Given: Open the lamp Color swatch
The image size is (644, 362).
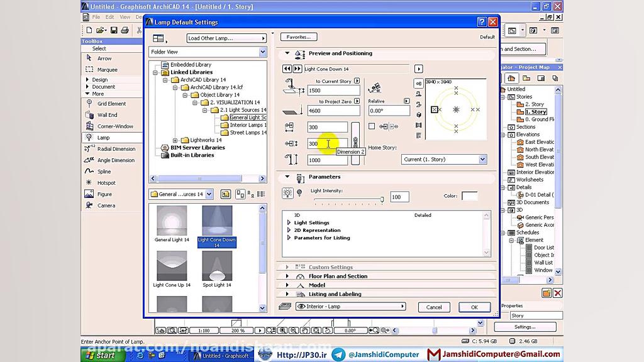Looking at the screenshot, I should coord(469,196).
